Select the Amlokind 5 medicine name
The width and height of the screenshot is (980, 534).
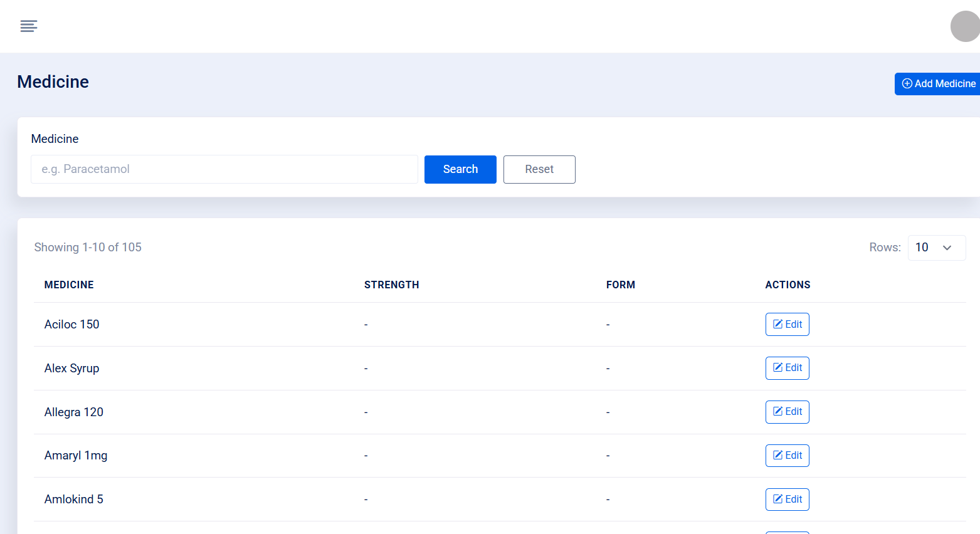73,500
